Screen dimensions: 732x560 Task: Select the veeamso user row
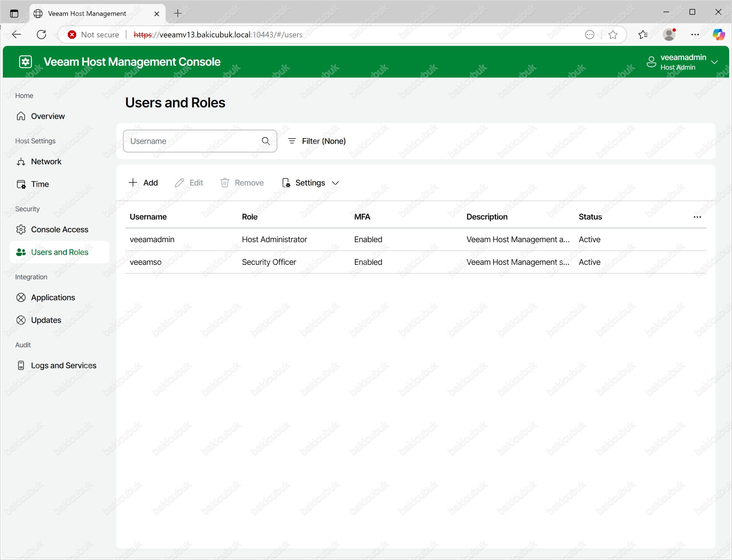point(416,262)
